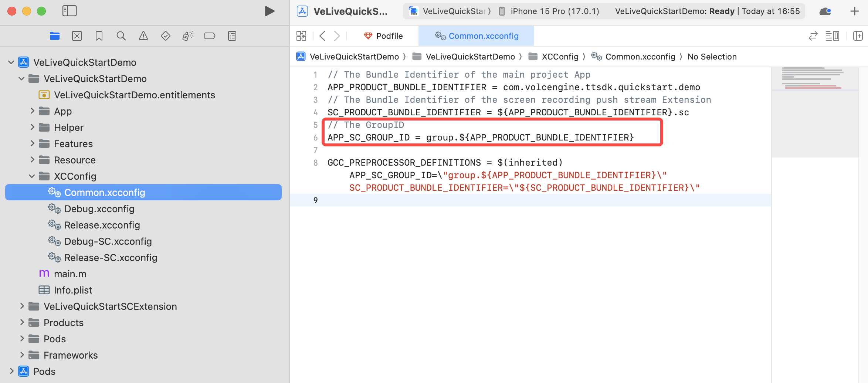
Task: Choose iPhone 15 Pro run destination
Action: [549, 11]
